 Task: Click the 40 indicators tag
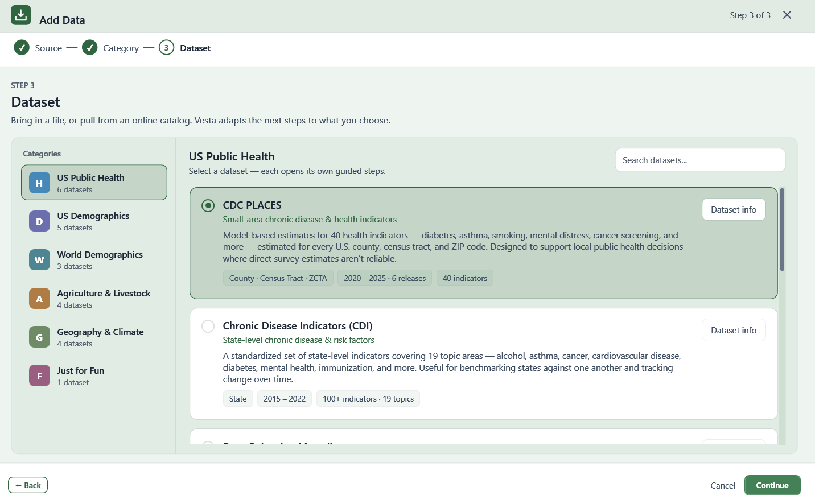tap(465, 278)
